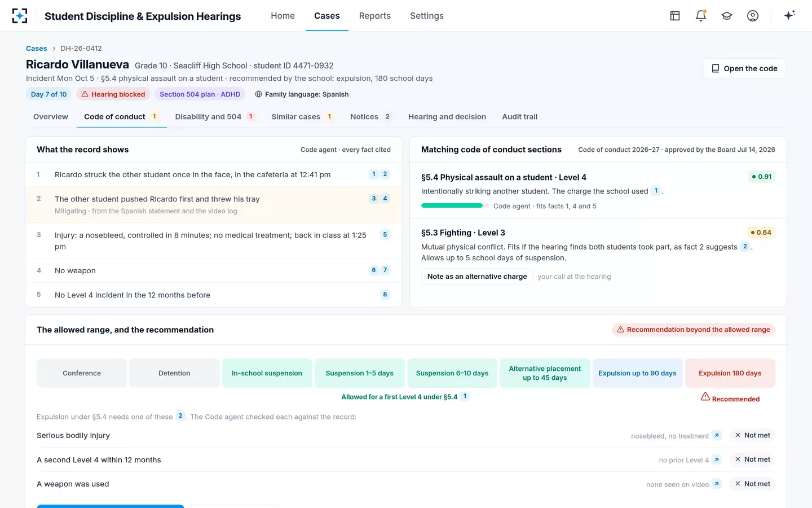Image resolution: width=812 pixels, height=508 pixels.
Task: Click citation 1 after 'Allowed for a first Level 4'
Action: (x=465, y=396)
